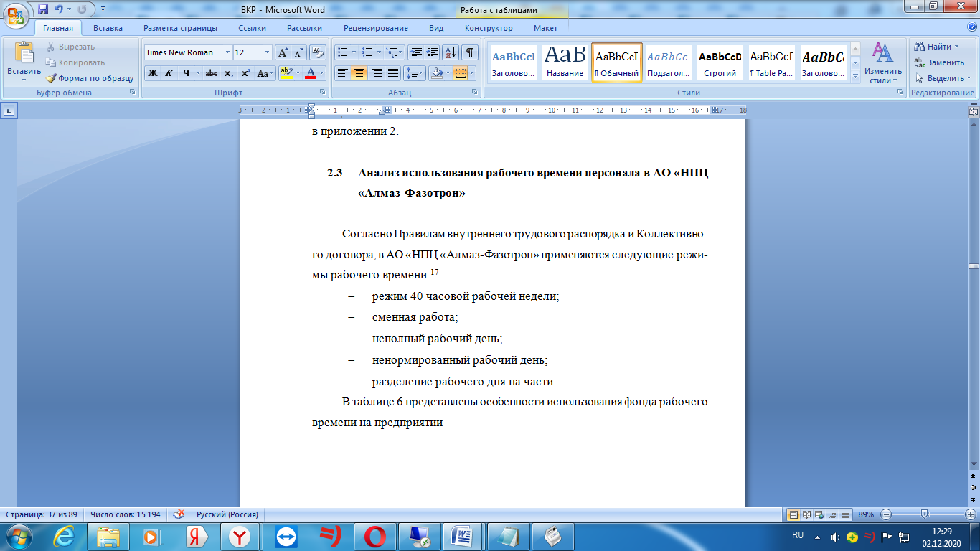Apply Название style
This screenshot has width=980, height=551.
565,62
